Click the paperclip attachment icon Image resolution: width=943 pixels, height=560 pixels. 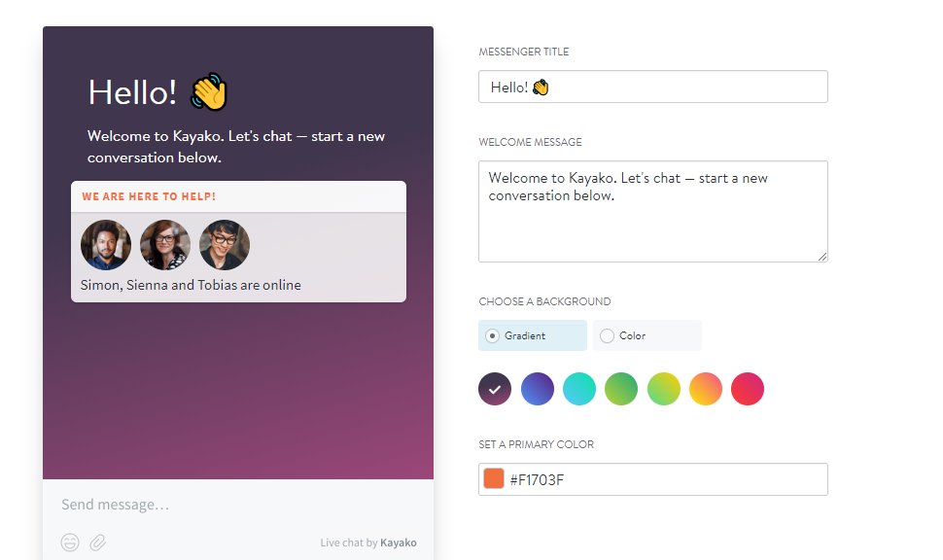point(98,542)
